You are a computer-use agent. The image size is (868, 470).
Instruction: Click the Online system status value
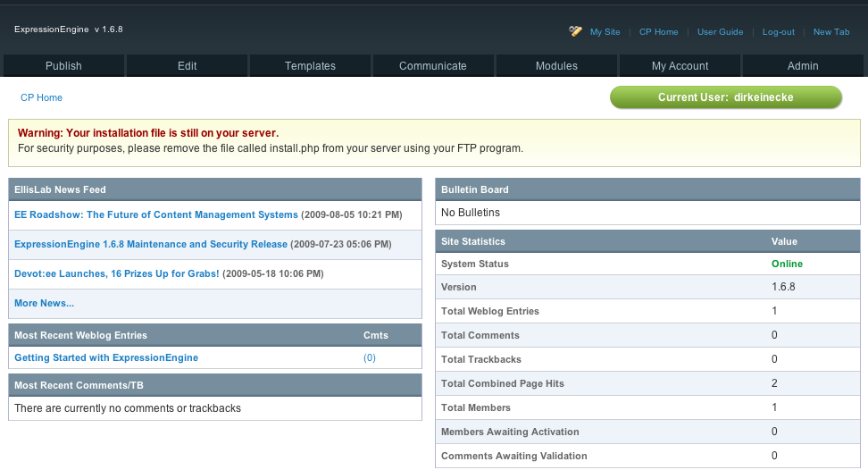coord(787,264)
